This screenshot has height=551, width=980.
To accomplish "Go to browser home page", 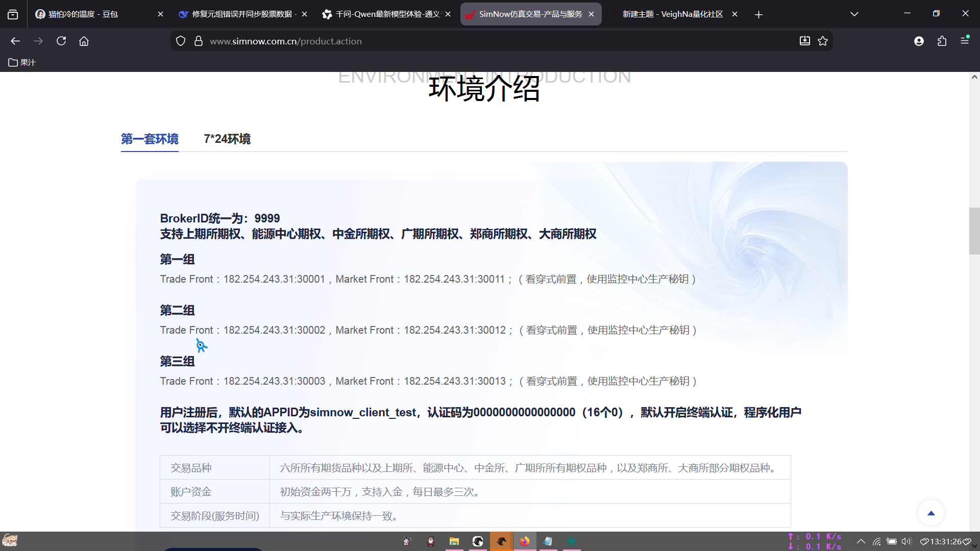I will point(84,41).
